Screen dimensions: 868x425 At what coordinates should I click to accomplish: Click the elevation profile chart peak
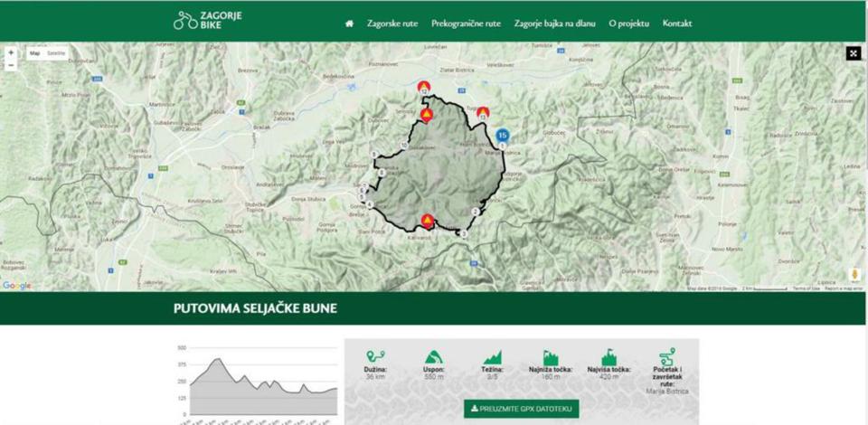pos(217,360)
